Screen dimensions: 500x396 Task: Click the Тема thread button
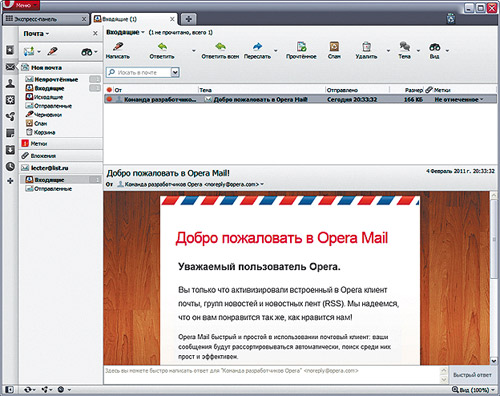(404, 51)
